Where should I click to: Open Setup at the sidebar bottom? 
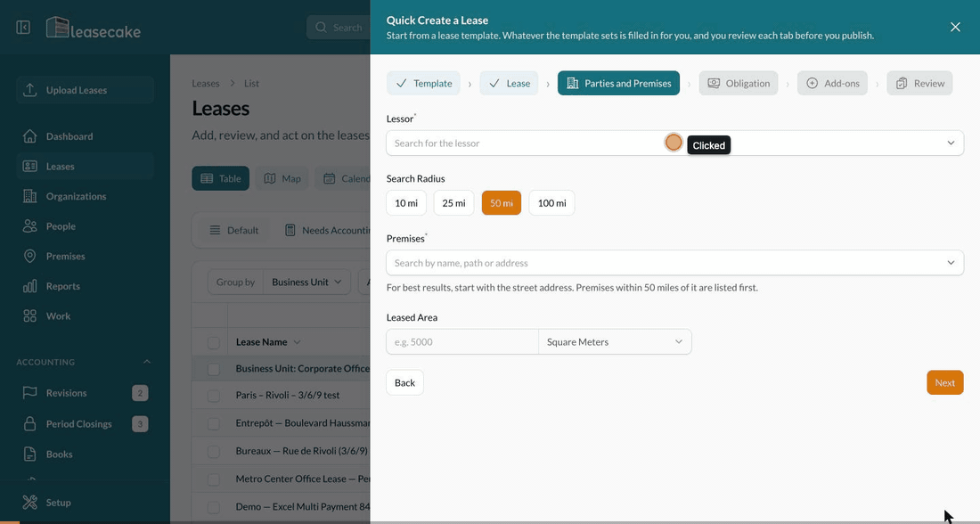pos(85,503)
